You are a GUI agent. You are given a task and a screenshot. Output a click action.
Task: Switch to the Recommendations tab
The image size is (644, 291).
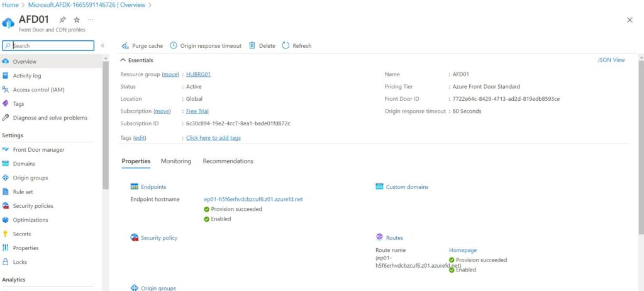228,161
